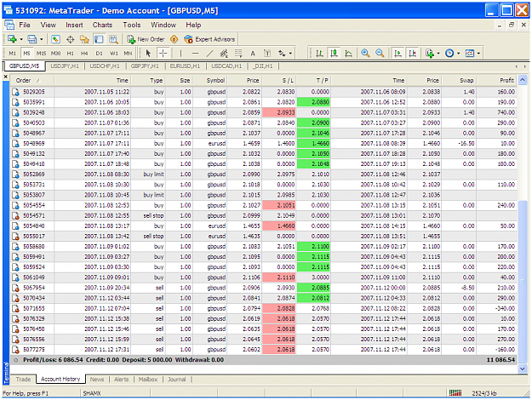Image resolution: width=532 pixels, height=400 pixels.
Task: Open the Tools menu
Action: (x=132, y=25)
